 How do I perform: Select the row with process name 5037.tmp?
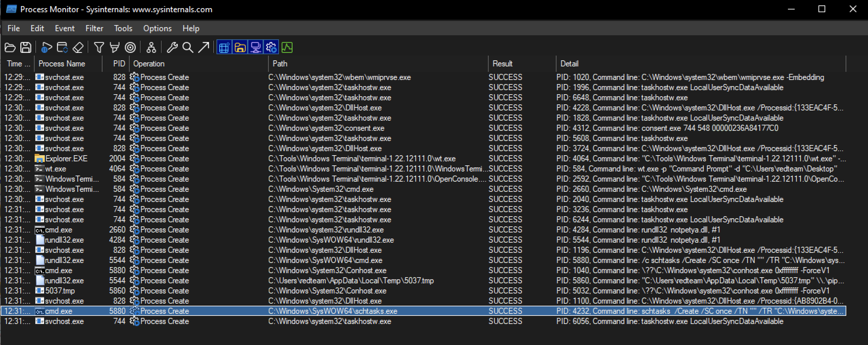(x=423, y=291)
